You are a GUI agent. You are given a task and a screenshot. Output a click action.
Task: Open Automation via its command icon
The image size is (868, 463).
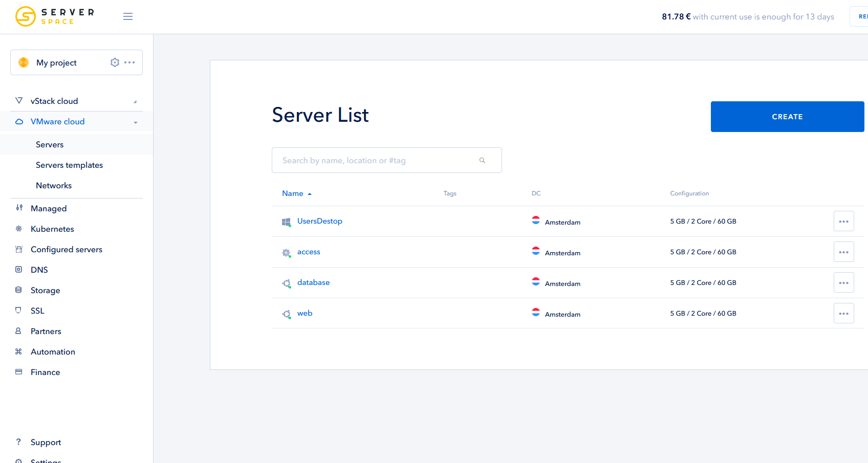click(x=18, y=351)
